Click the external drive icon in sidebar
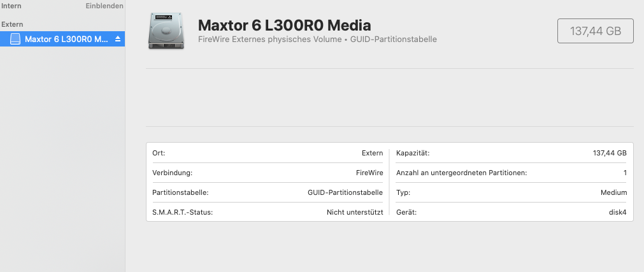644x272 pixels. pos(15,39)
